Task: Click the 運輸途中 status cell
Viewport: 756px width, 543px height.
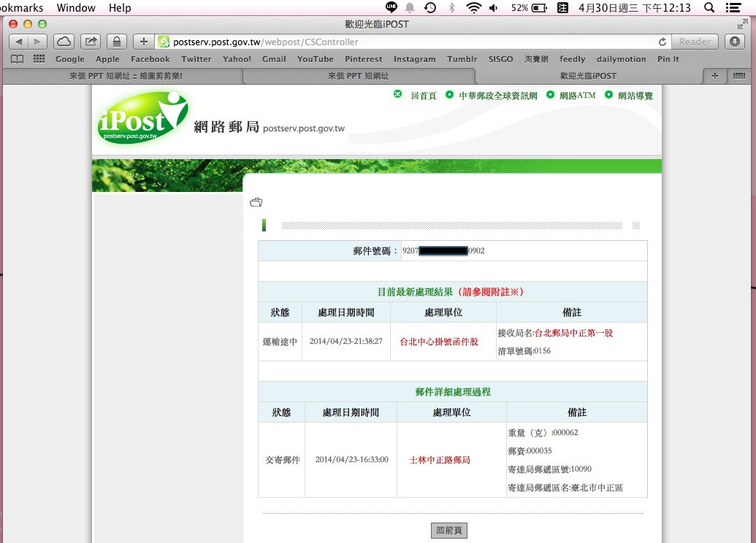Action: [x=280, y=342]
